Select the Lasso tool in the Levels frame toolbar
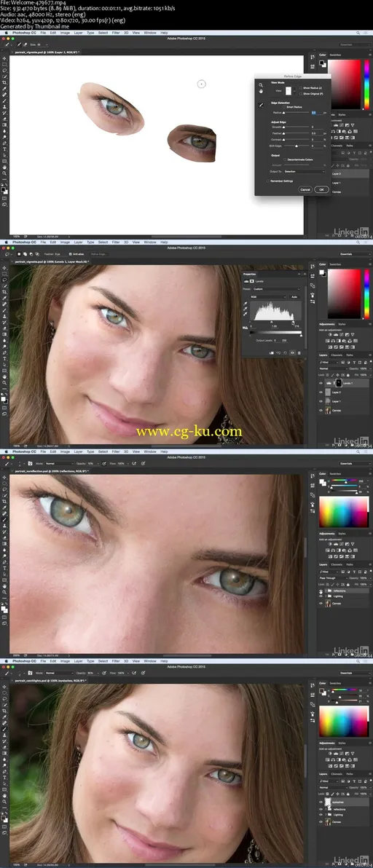Image resolution: width=373 pixels, height=868 pixels. [4, 280]
